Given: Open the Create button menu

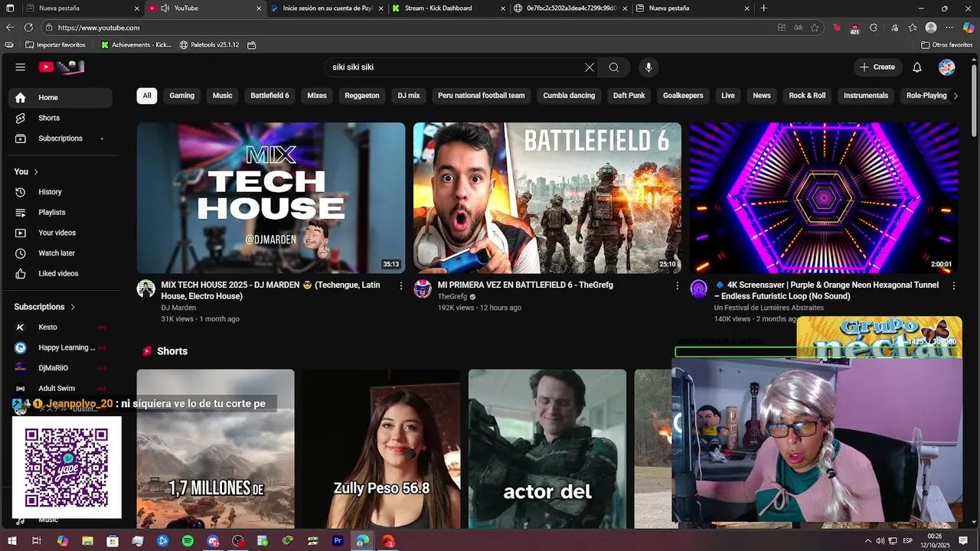Looking at the screenshot, I should (x=877, y=67).
